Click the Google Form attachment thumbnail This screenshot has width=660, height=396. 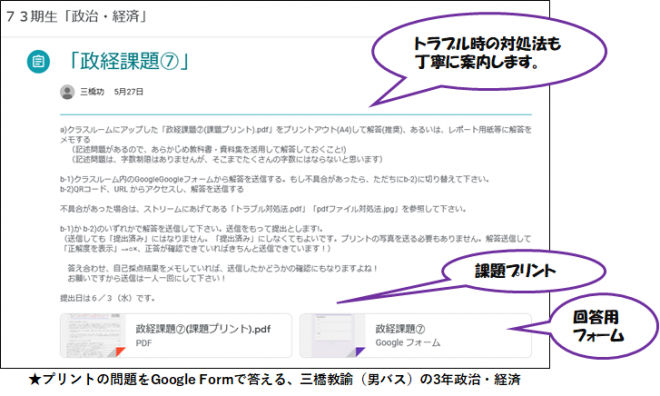click(333, 335)
